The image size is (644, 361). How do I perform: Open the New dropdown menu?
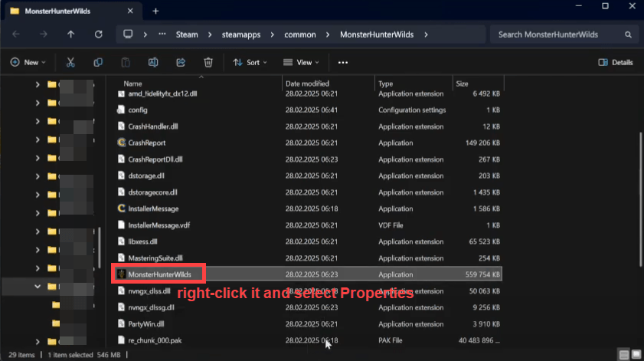pos(28,62)
